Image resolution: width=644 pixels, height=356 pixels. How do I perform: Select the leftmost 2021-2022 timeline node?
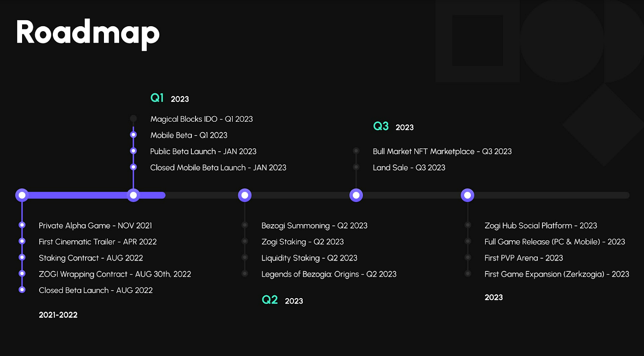click(22, 195)
